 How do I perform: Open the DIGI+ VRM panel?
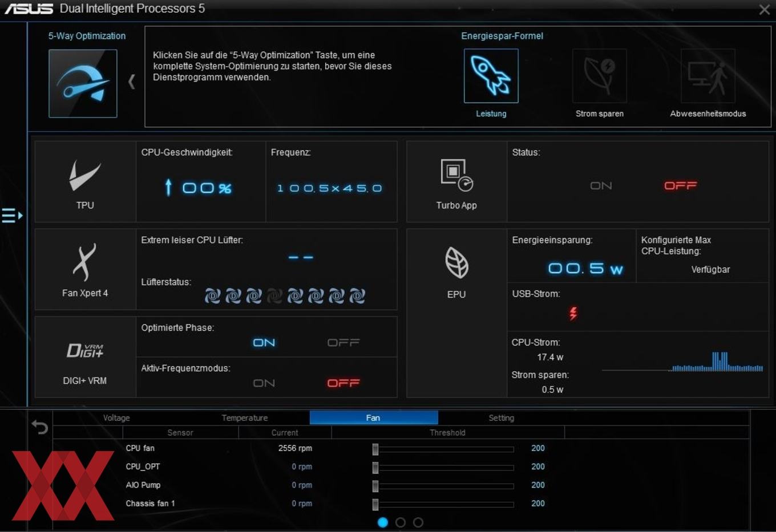pos(85,358)
